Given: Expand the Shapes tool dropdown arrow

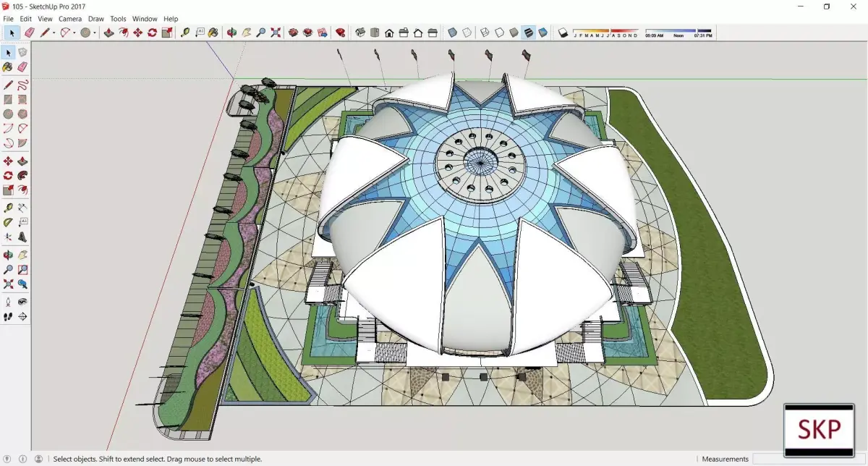Looking at the screenshot, I should click(x=95, y=33).
